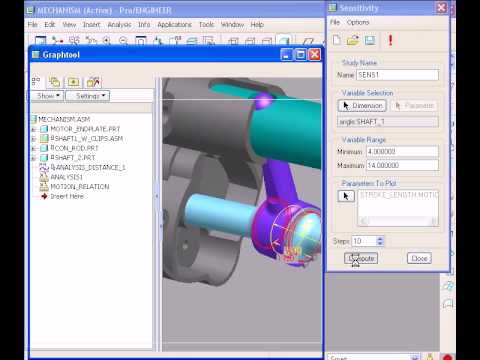Create a new sensitivity study

(x=337, y=40)
